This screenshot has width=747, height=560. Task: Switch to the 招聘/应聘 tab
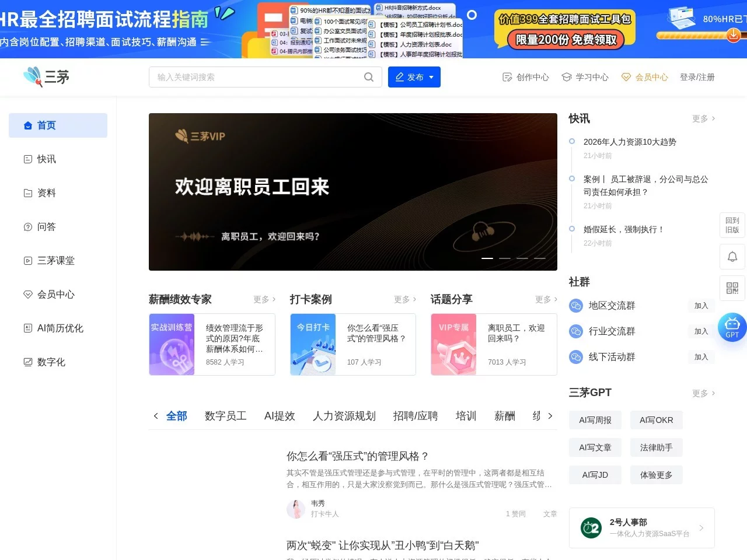pos(415,416)
